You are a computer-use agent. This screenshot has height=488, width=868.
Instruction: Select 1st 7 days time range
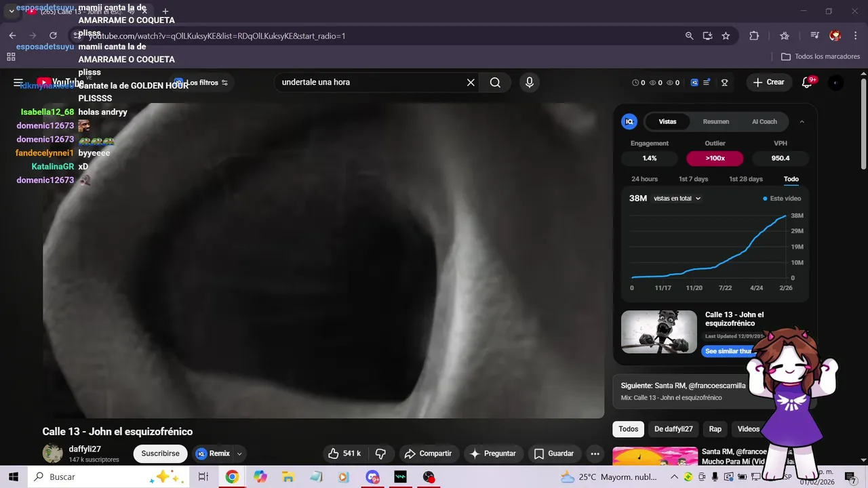[x=693, y=179]
